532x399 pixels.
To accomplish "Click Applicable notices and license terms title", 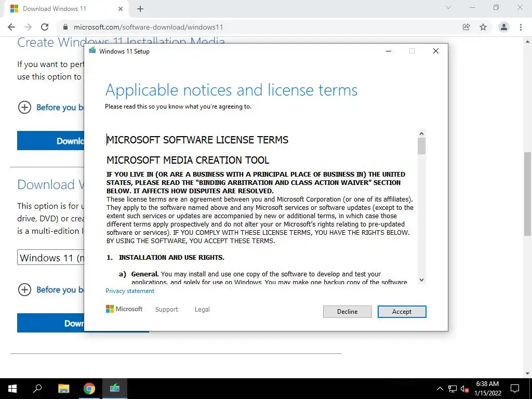I will (x=231, y=90).
